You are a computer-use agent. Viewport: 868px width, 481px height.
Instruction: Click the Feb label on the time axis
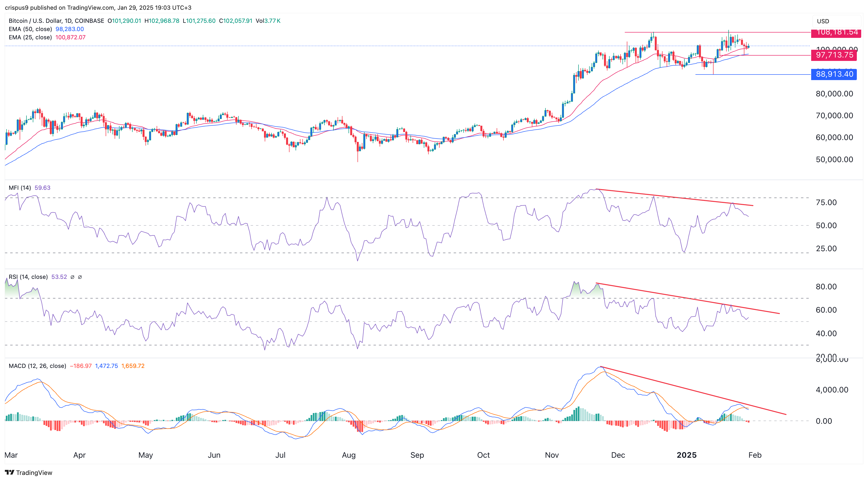[x=755, y=455]
